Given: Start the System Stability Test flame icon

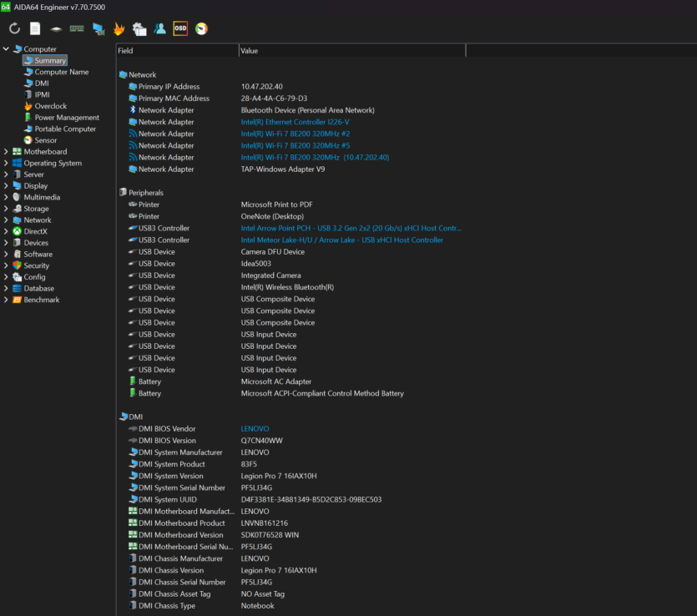Looking at the screenshot, I should point(119,29).
